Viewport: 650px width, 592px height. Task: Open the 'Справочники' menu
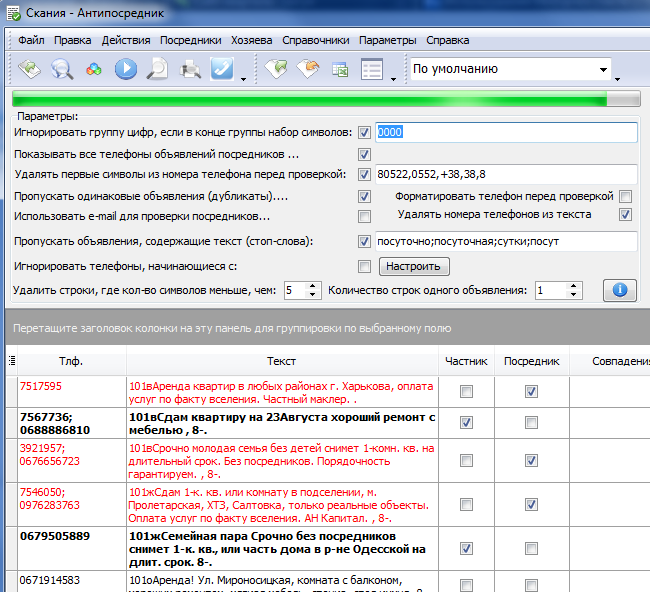(x=315, y=40)
